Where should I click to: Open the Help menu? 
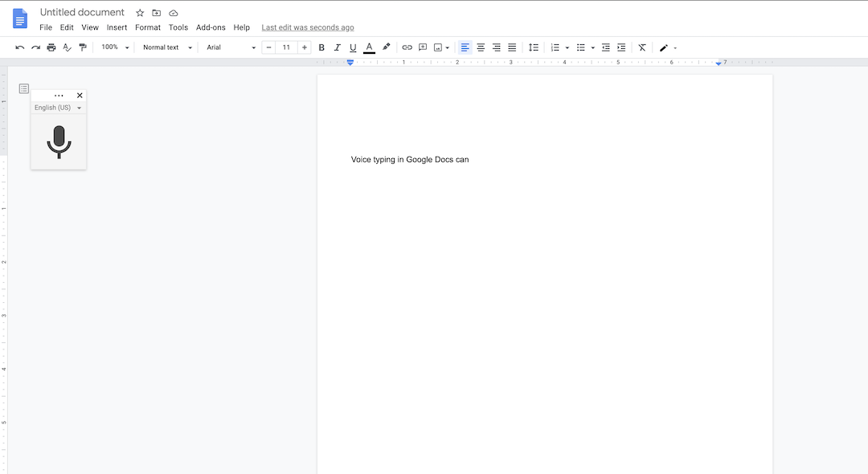click(241, 27)
